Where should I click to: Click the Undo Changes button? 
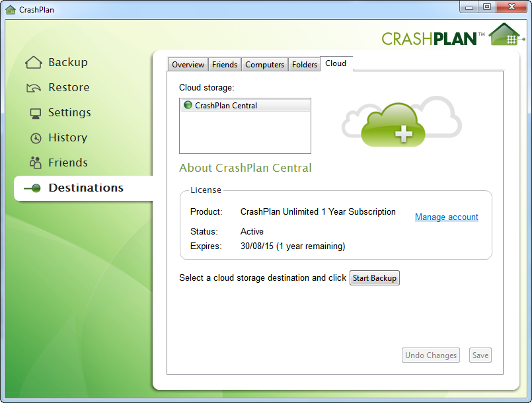coord(431,355)
